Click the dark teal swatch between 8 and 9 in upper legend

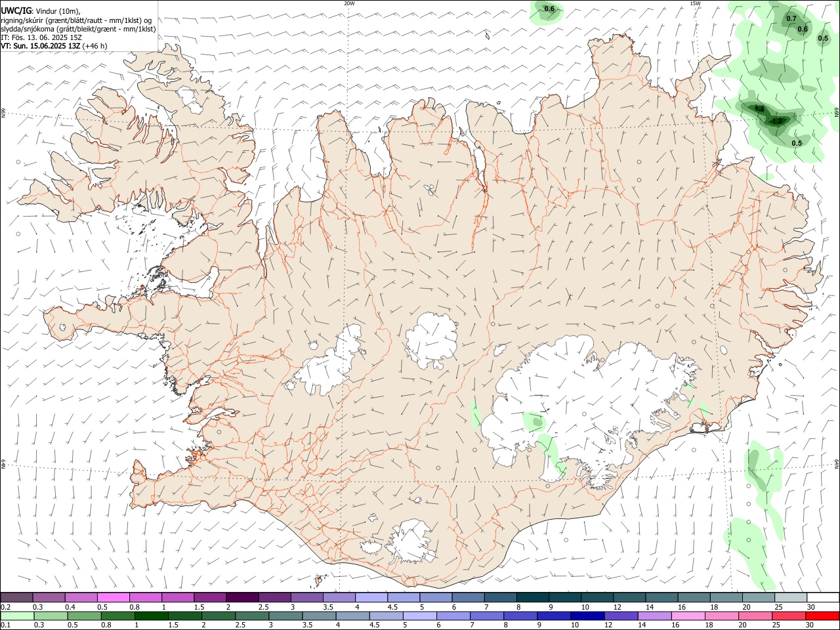tap(532, 597)
